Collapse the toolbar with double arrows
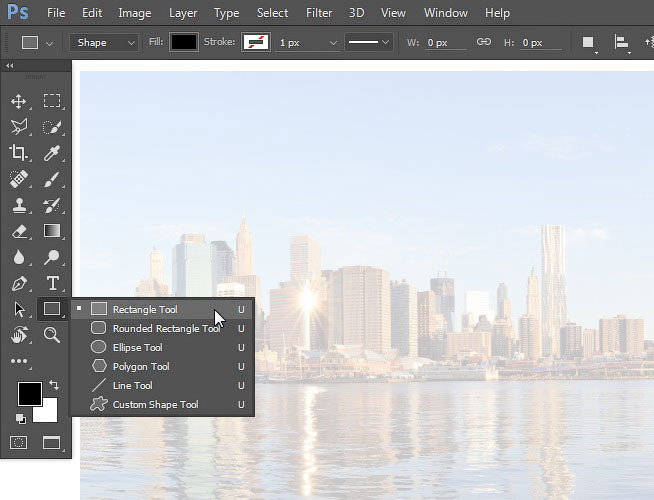Image resolution: width=654 pixels, height=500 pixels. pos(9,65)
